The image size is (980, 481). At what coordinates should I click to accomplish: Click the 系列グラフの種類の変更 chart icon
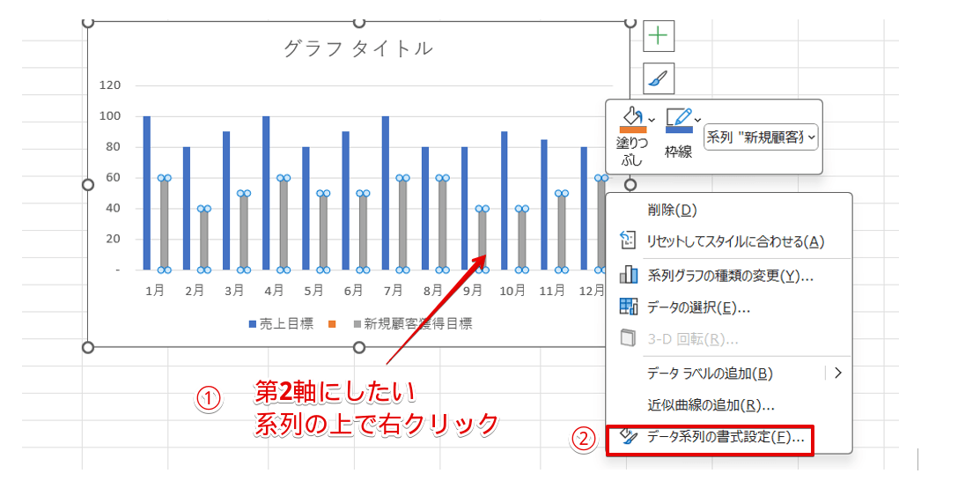click(x=629, y=275)
